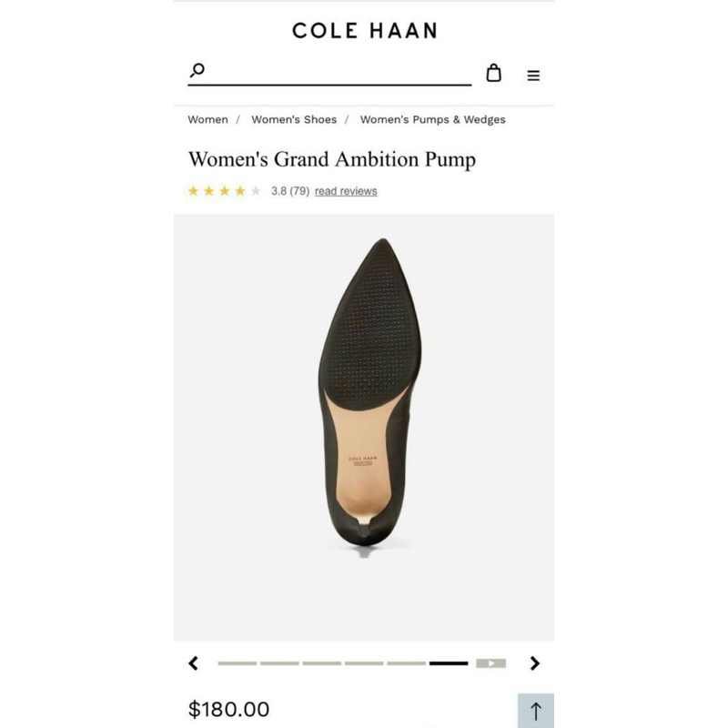Select the third image slide indicator
728x728 pixels.
[x=321, y=663]
